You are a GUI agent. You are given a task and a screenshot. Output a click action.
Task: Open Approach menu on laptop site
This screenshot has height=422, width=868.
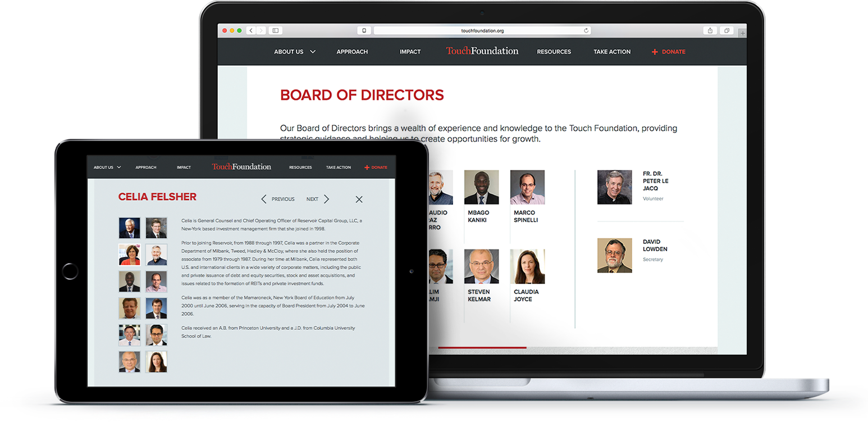pyautogui.click(x=352, y=52)
